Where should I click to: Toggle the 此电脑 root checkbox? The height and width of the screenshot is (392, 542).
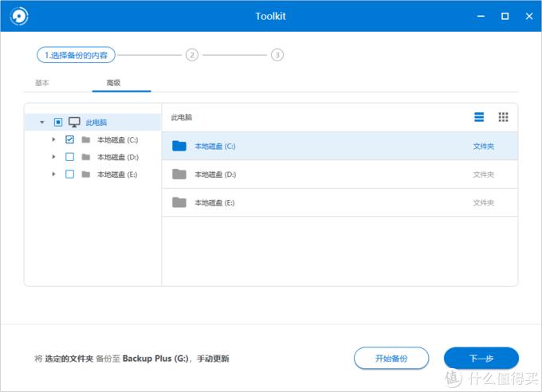pos(58,123)
